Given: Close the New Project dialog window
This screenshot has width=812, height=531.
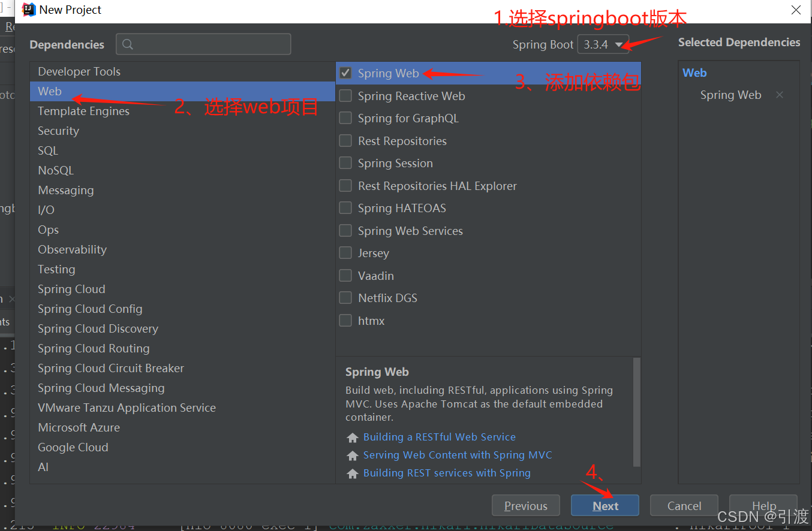Looking at the screenshot, I should click(796, 10).
